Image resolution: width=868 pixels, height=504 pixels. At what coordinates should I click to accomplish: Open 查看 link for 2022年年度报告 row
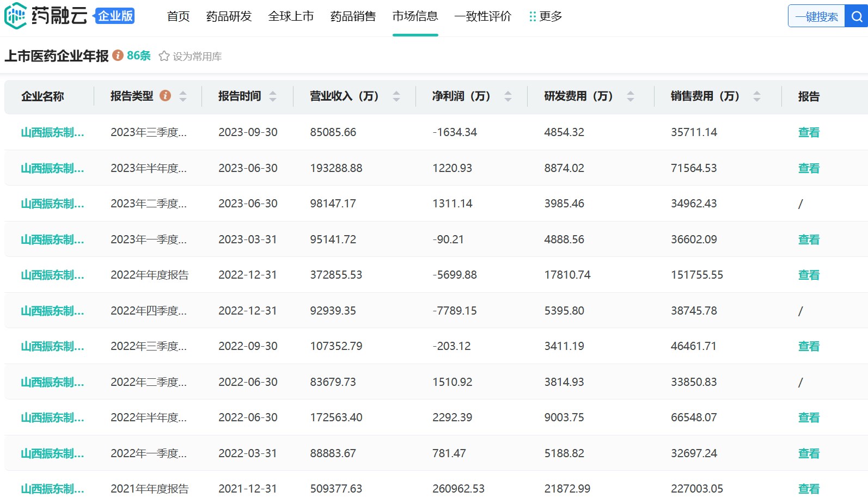[x=809, y=275]
